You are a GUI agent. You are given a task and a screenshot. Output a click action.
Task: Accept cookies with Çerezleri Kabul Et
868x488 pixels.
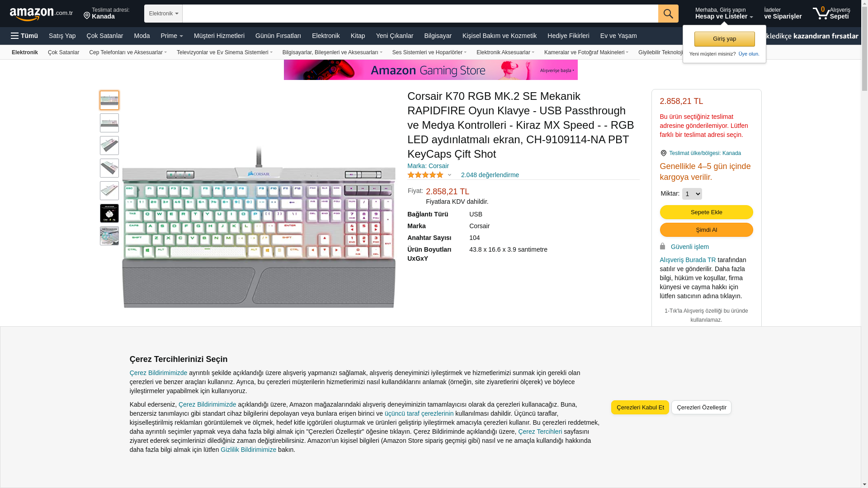click(x=640, y=408)
